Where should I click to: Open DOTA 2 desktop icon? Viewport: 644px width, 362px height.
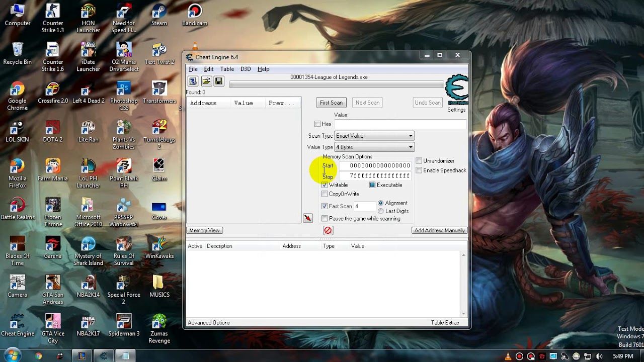53,131
